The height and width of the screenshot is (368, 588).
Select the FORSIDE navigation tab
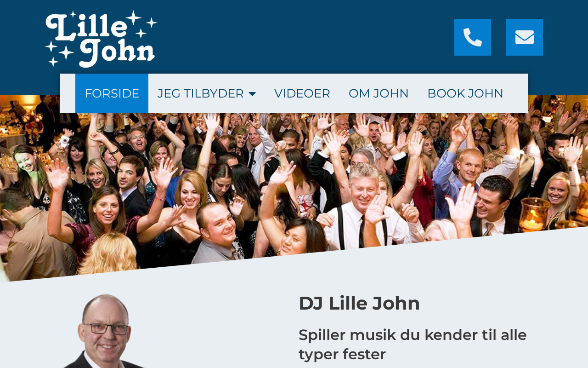point(112,93)
